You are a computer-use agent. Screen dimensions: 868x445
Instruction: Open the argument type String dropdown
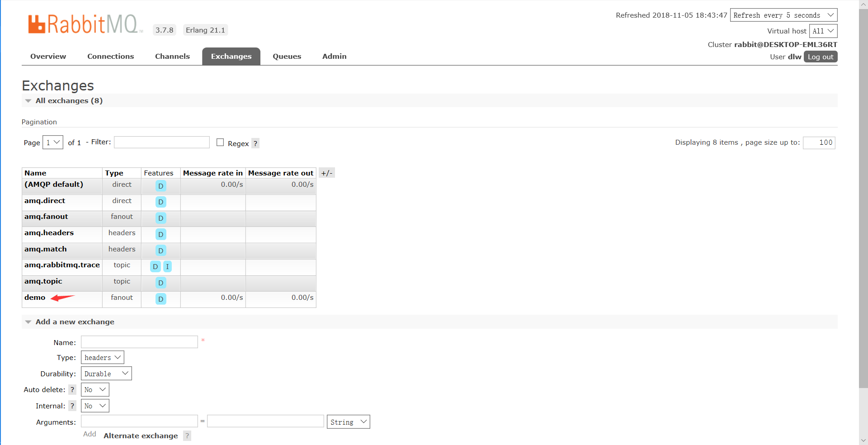click(349, 422)
